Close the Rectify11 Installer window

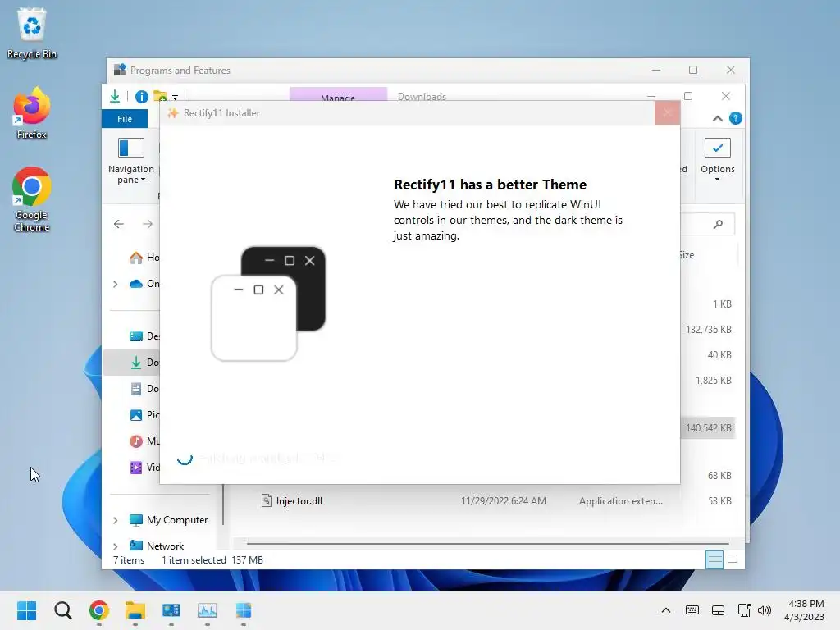(667, 112)
